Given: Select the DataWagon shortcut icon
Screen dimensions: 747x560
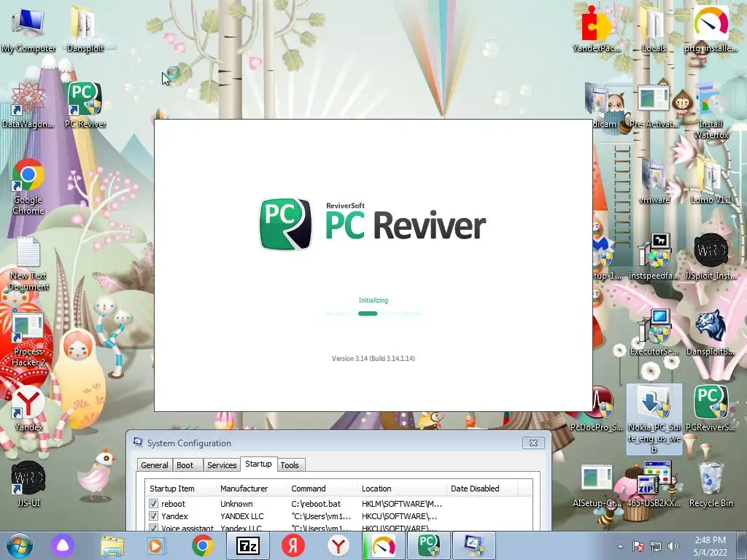Looking at the screenshot, I should 28,106.
